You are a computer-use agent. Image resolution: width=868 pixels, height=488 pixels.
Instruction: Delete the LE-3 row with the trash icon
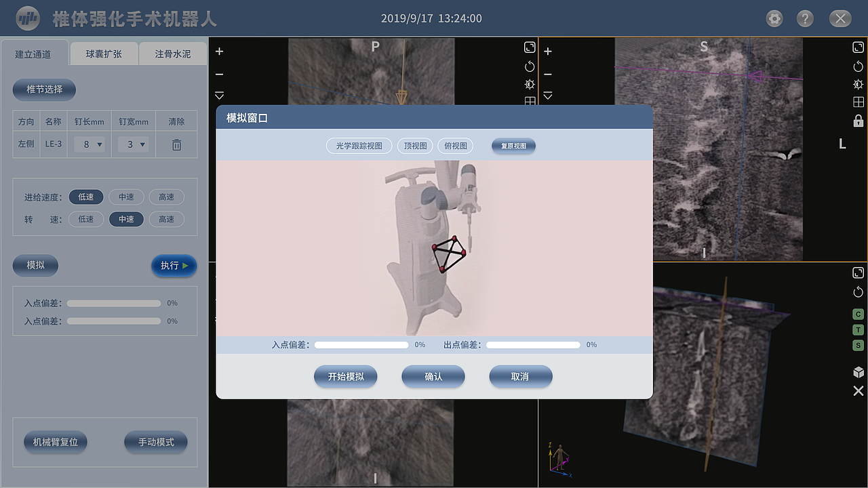click(176, 144)
